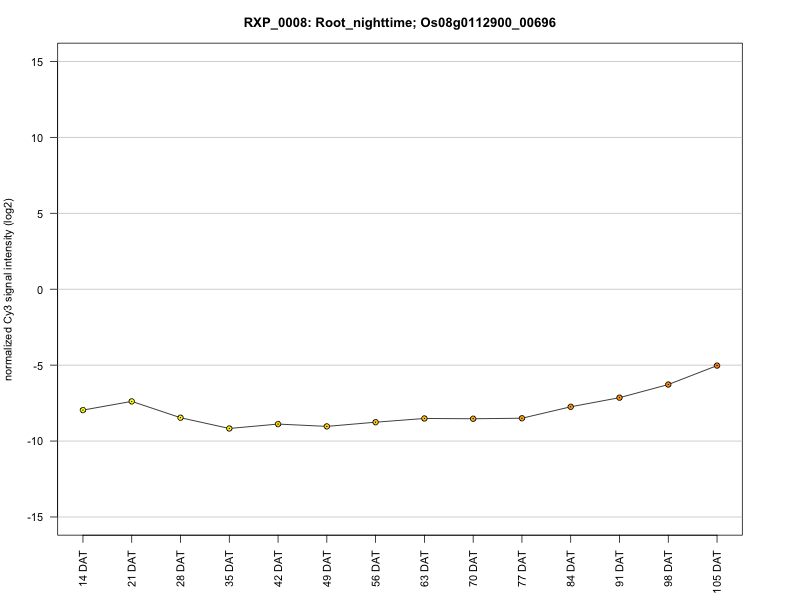Click the x-axis label 77 DAT
Viewport: 800px width, 600px height.
[522, 568]
